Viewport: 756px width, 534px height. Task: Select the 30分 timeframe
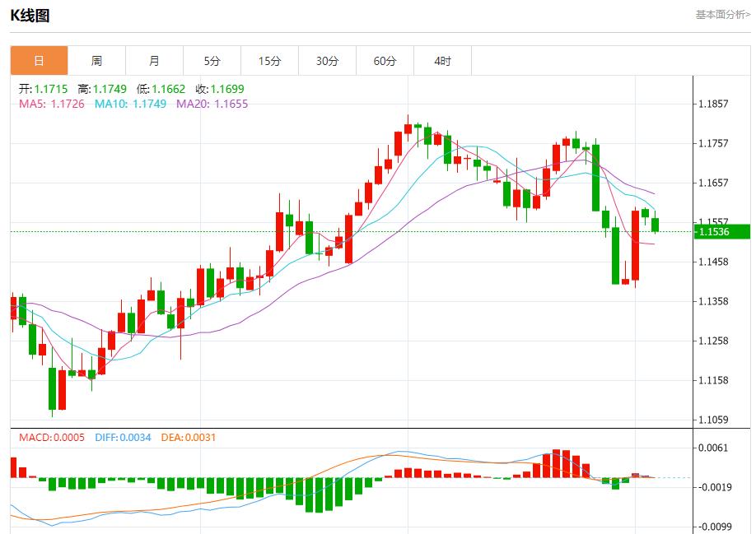coord(327,59)
